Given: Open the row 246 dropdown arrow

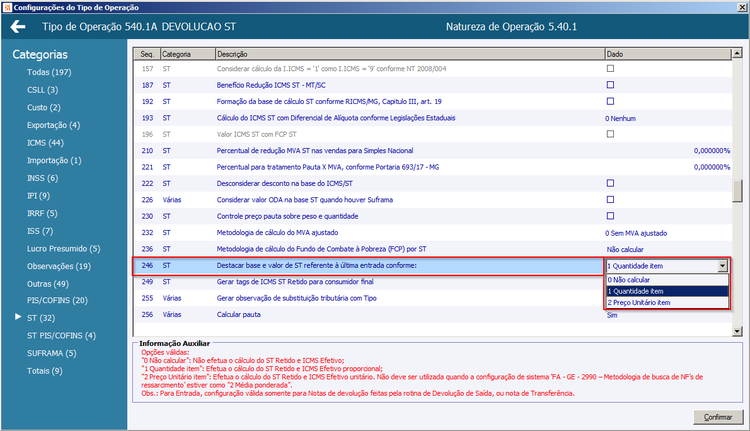Looking at the screenshot, I should click(x=722, y=266).
